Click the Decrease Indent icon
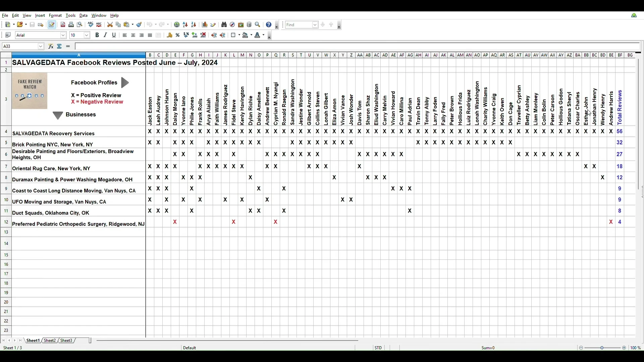 [214, 35]
